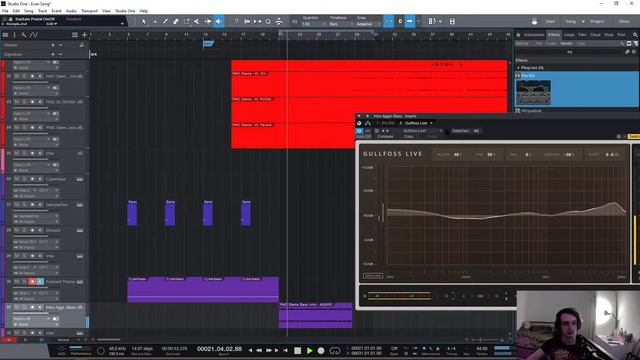Click the Fast Forward transport button
This screenshot has height=360, width=640.
tap(268, 350)
